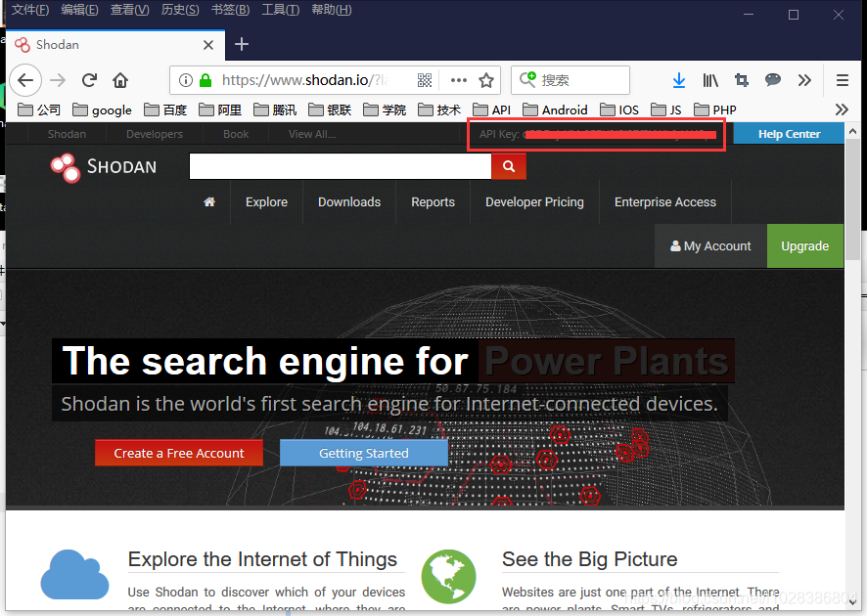Bookmark this page with the star icon
The image size is (867, 616).
pyautogui.click(x=486, y=80)
